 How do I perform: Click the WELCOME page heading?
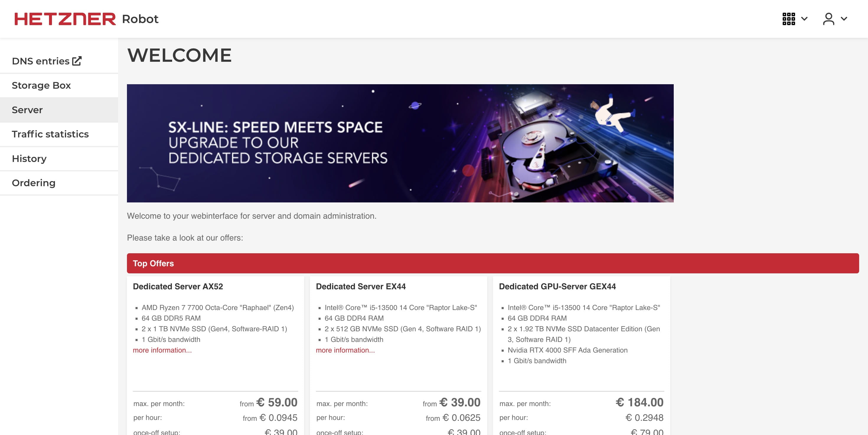click(x=179, y=55)
